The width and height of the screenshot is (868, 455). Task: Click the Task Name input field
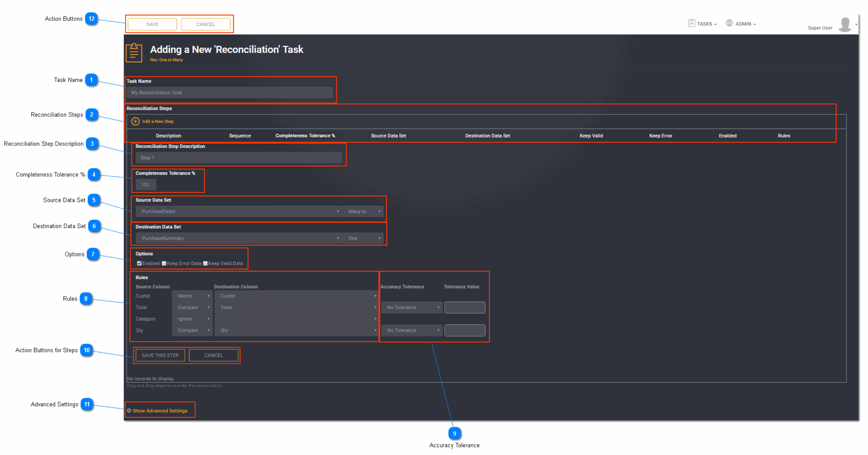(x=229, y=92)
